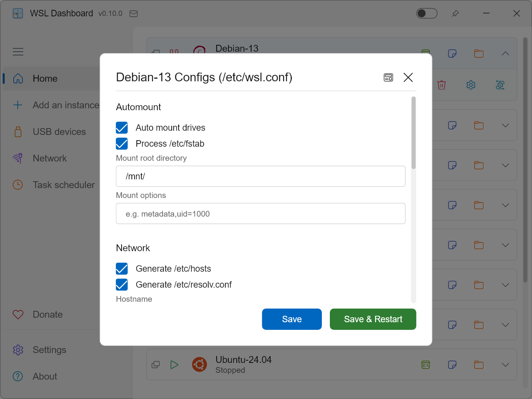This screenshot has width=532, height=399.
Task: Click the green Save & Restart button
Action: [x=373, y=319]
